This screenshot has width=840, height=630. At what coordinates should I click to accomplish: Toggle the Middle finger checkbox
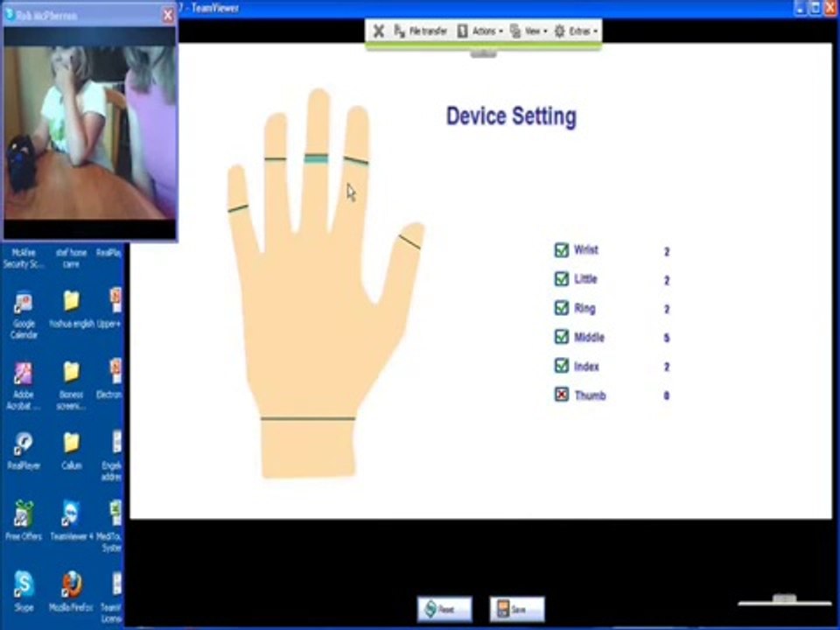562,337
